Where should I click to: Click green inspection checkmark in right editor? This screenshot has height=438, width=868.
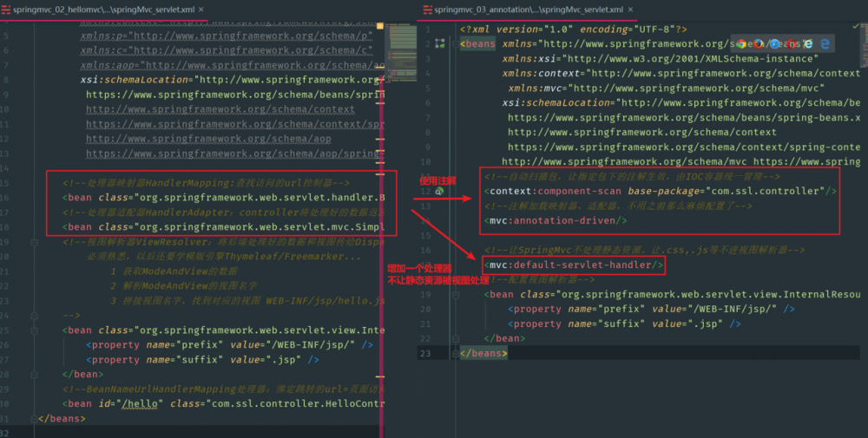click(856, 26)
